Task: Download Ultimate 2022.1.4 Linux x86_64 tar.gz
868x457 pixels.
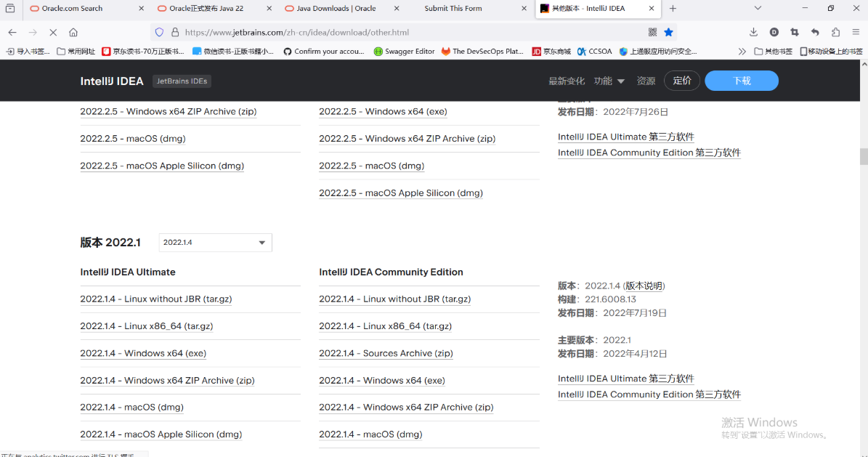Action: (x=147, y=326)
